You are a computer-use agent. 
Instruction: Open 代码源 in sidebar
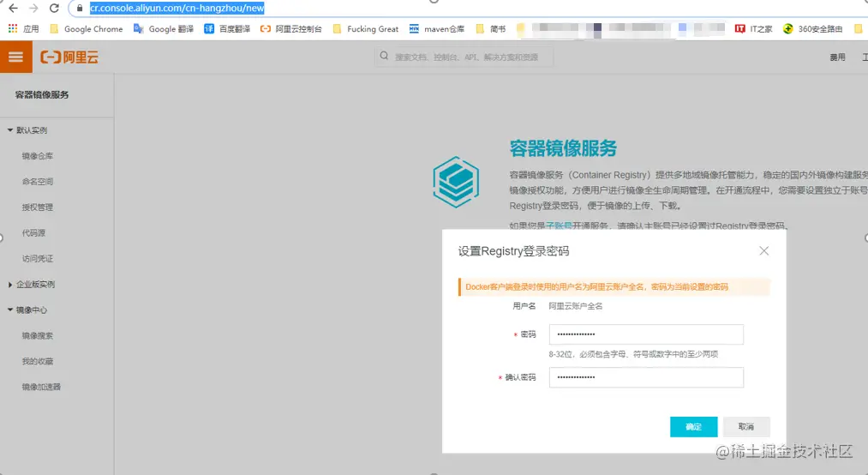pyautogui.click(x=33, y=233)
